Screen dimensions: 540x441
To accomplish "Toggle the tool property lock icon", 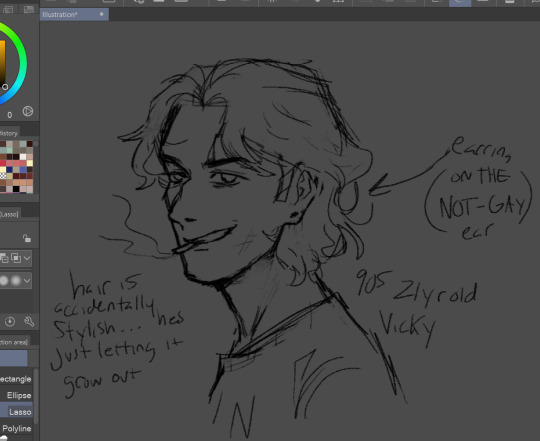I will coord(27,238).
